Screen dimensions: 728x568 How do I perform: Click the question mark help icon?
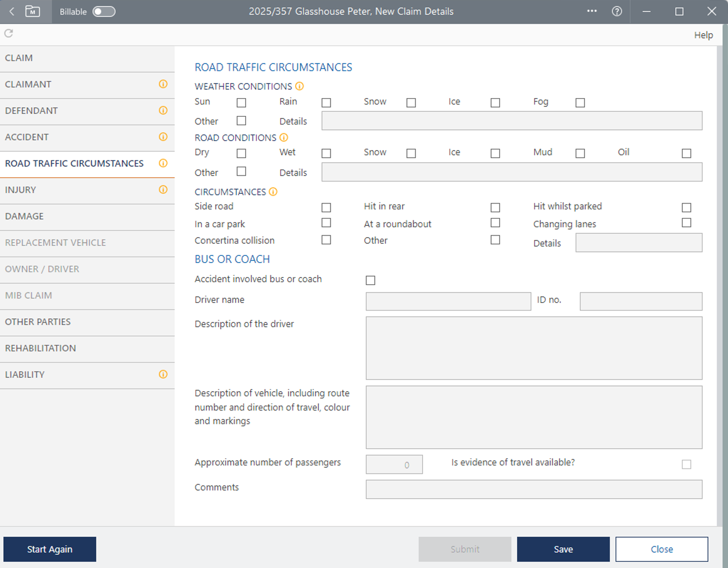617,11
